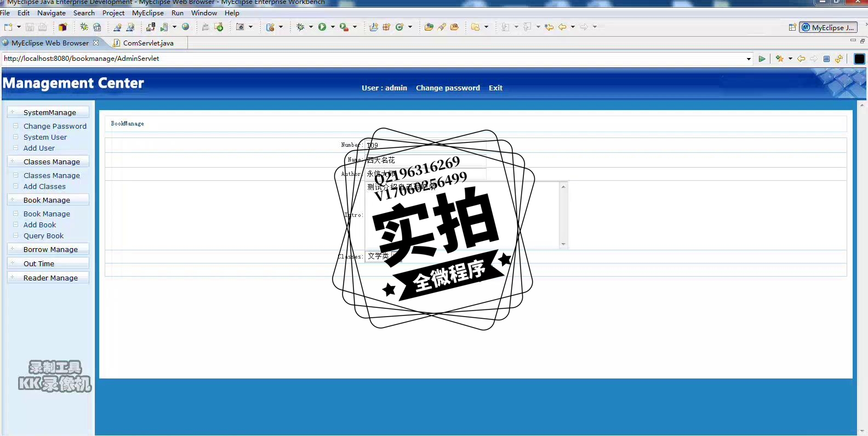
Task: Open the MyEclipse web browser globe icon
Action: tap(186, 27)
